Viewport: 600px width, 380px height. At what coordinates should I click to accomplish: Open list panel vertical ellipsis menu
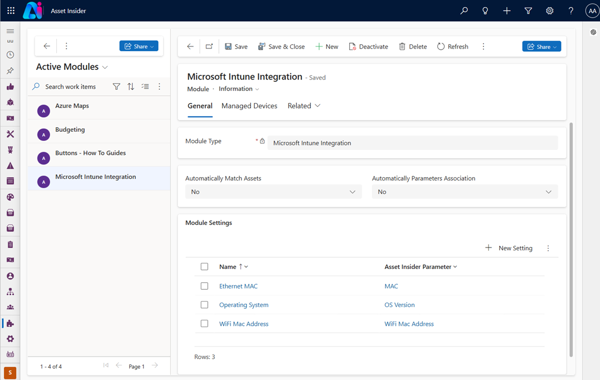coord(66,46)
